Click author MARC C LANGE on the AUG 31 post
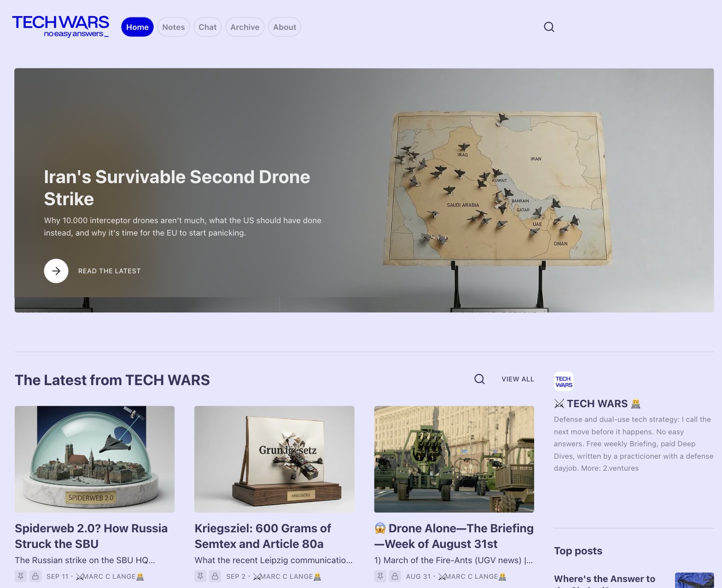 [x=472, y=576]
